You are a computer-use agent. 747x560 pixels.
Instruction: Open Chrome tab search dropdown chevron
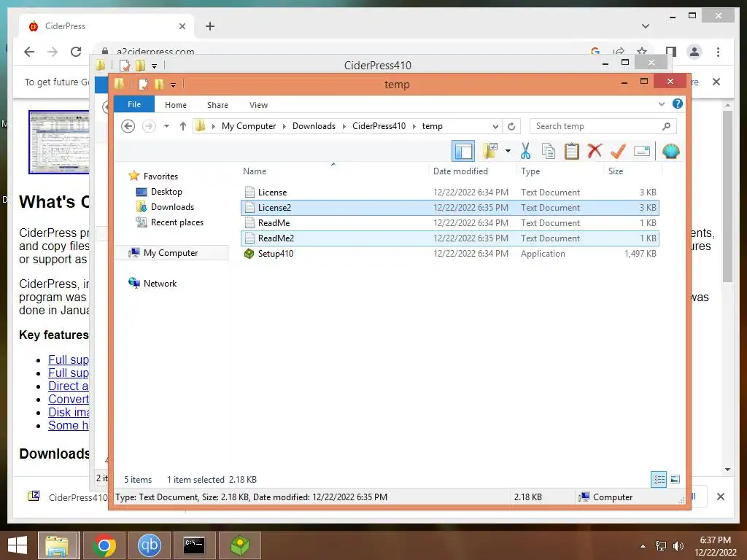(x=646, y=26)
